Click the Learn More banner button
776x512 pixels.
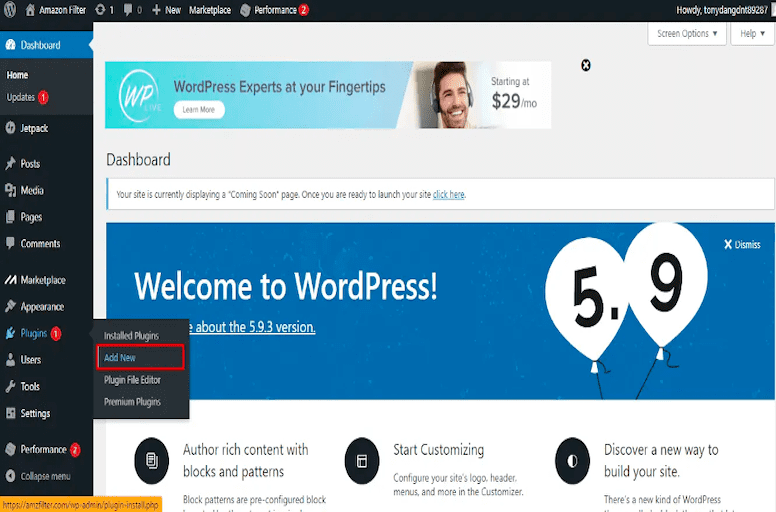[199, 109]
